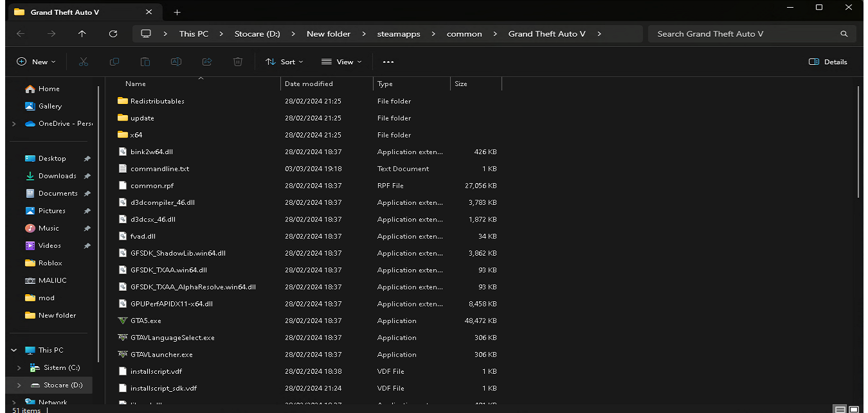868x413 pixels.
Task: Select MALIUC in navigation pane
Action: (x=46, y=281)
